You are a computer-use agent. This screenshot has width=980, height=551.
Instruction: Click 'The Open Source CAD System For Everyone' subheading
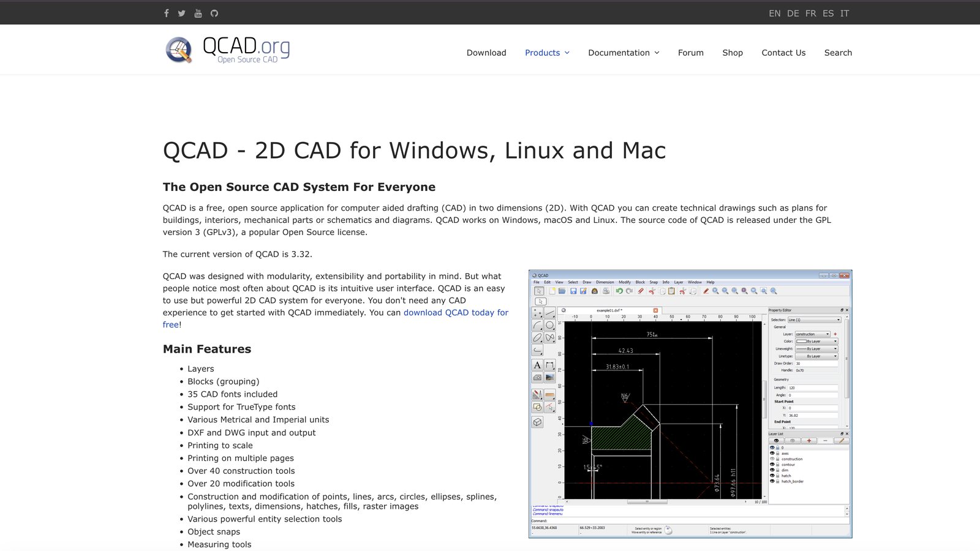pyautogui.click(x=299, y=187)
